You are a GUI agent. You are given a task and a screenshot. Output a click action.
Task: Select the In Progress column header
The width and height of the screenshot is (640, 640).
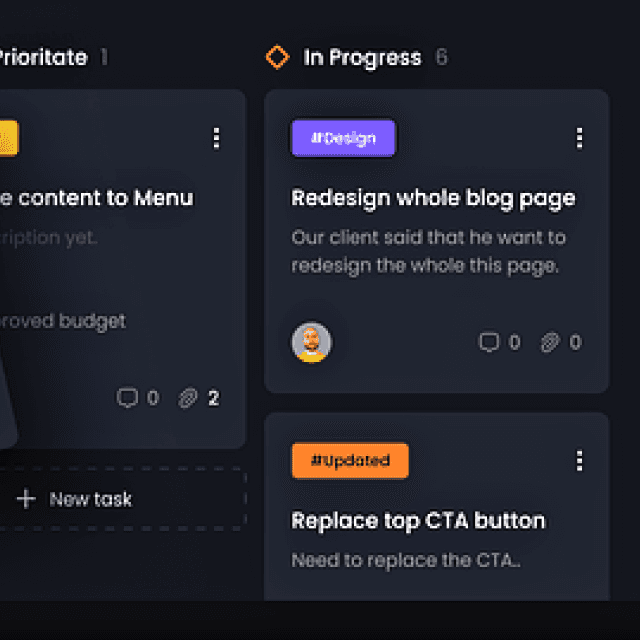(x=362, y=58)
